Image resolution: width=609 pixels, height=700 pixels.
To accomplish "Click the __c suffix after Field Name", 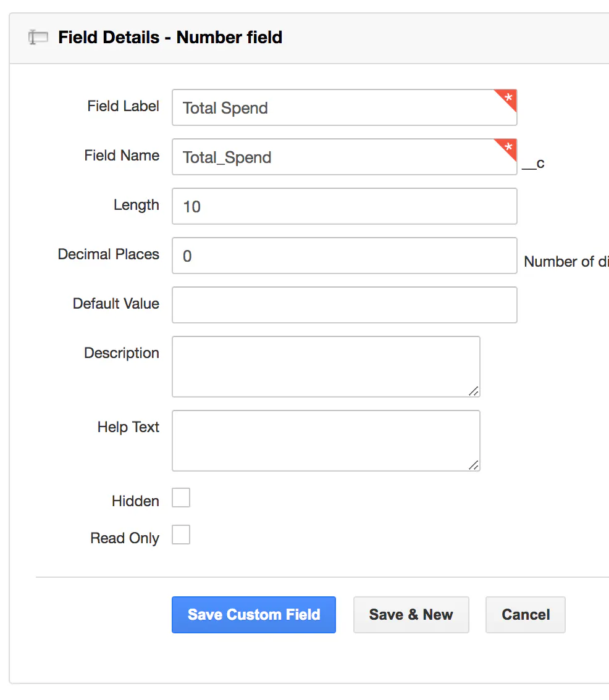I will pos(534,164).
